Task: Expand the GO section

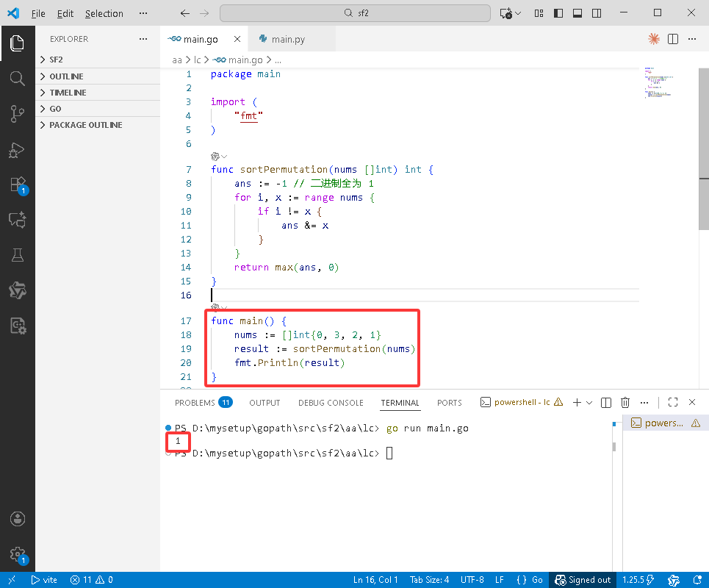Action: 98,109
